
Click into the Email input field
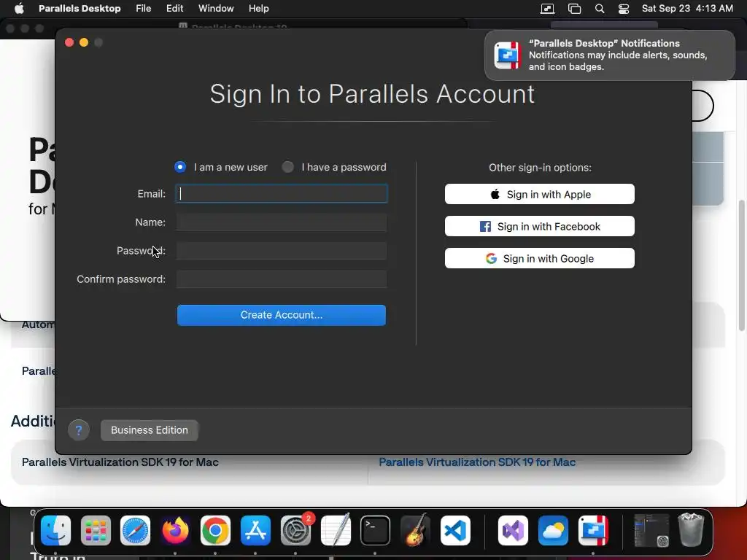[x=282, y=194]
